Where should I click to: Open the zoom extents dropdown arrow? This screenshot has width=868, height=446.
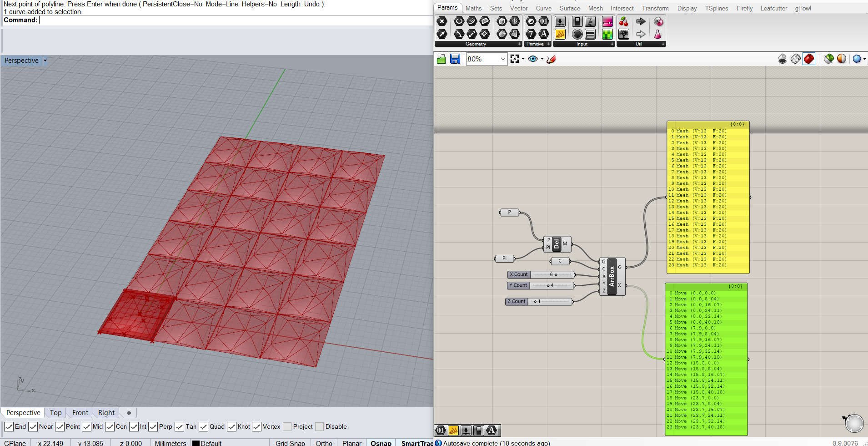523,59
